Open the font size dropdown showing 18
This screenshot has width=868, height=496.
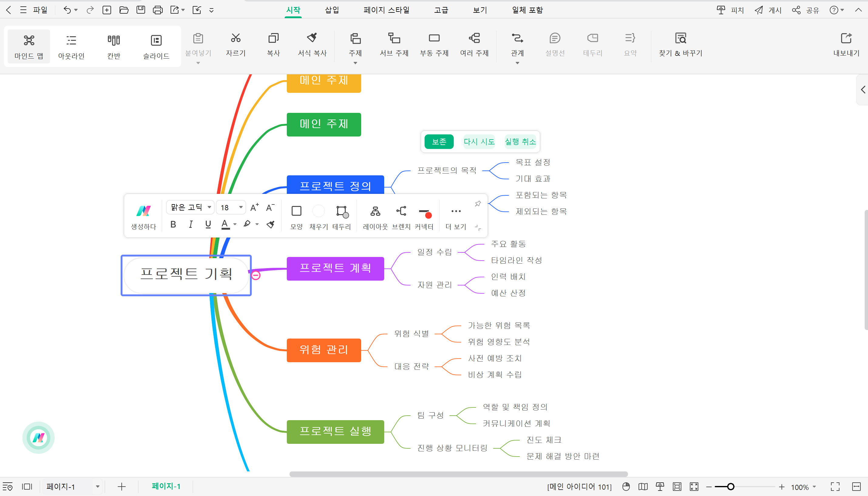click(x=231, y=207)
